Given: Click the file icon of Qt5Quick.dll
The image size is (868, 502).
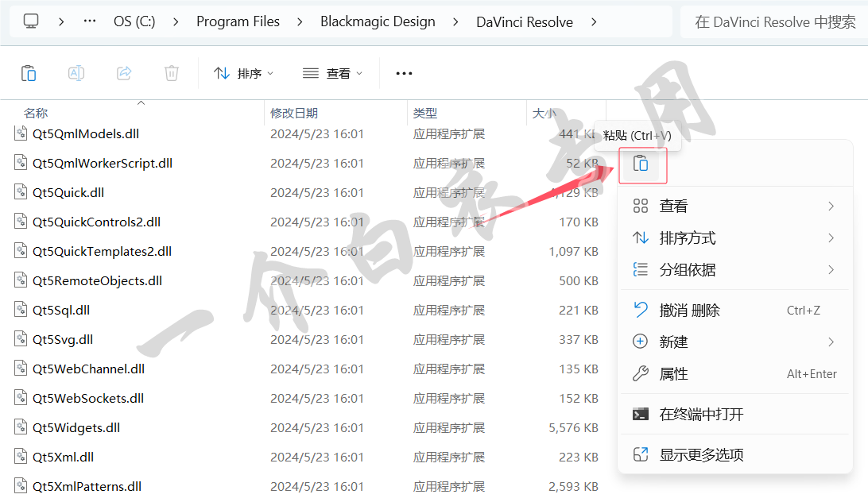Looking at the screenshot, I should 21,192.
